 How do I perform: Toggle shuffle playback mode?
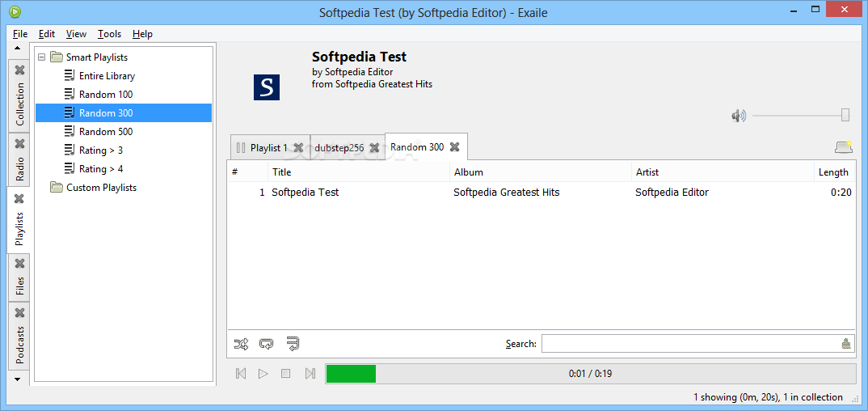pos(241,344)
